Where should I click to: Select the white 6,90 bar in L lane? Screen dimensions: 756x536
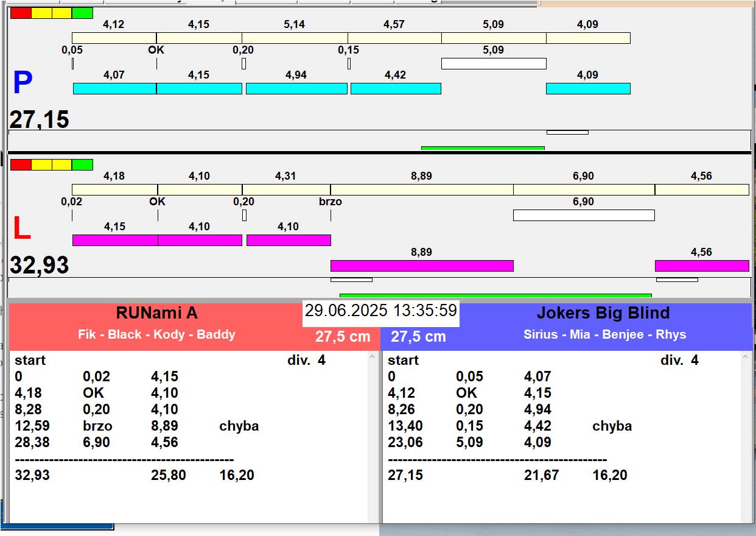point(584,215)
